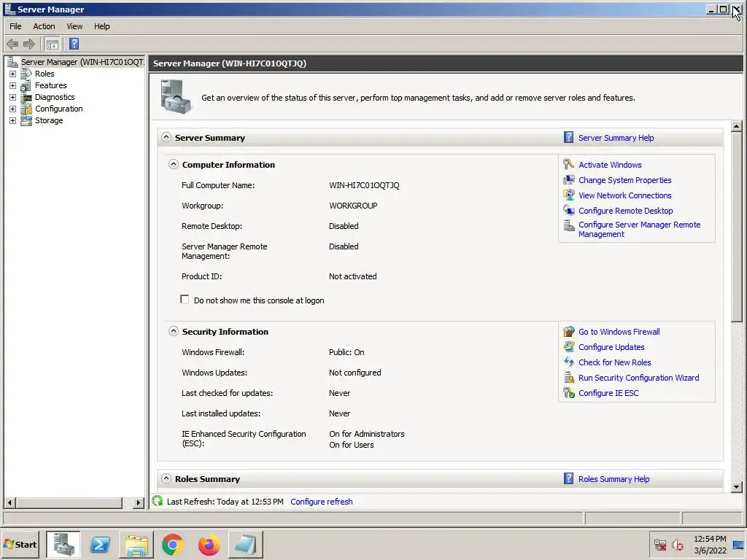Select the Storage icon in tree
The height and width of the screenshot is (560, 747).
point(26,120)
